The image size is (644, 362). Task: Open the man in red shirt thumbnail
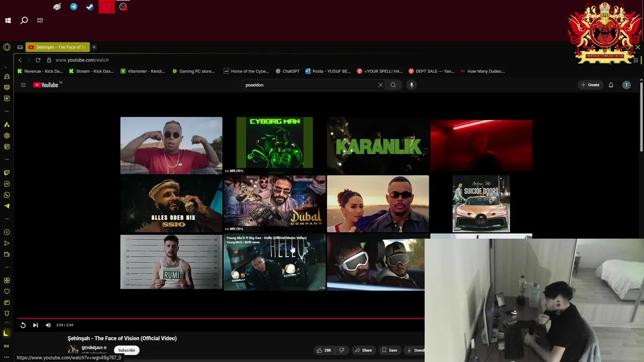click(x=171, y=145)
